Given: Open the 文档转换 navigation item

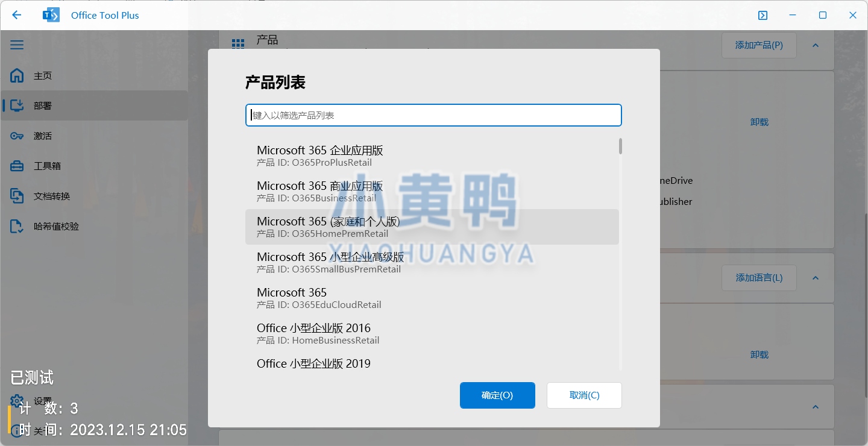Looking at the screenshot, I should pos(95,196).
